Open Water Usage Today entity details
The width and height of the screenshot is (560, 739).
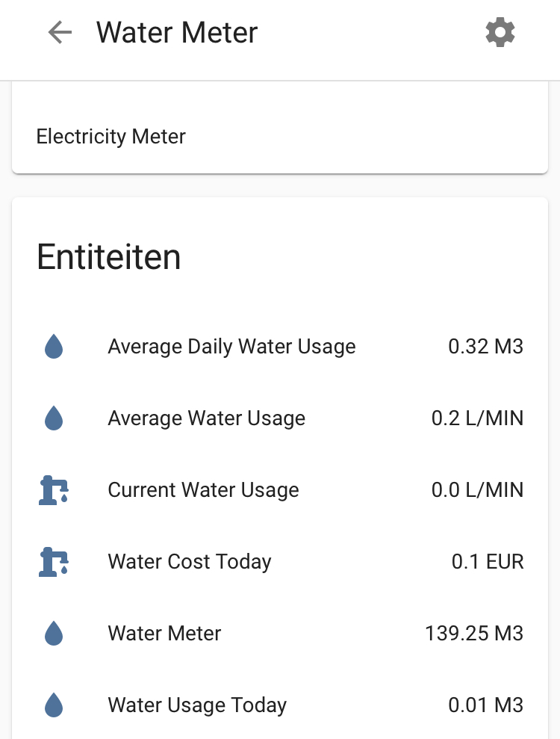pos(197,705)
